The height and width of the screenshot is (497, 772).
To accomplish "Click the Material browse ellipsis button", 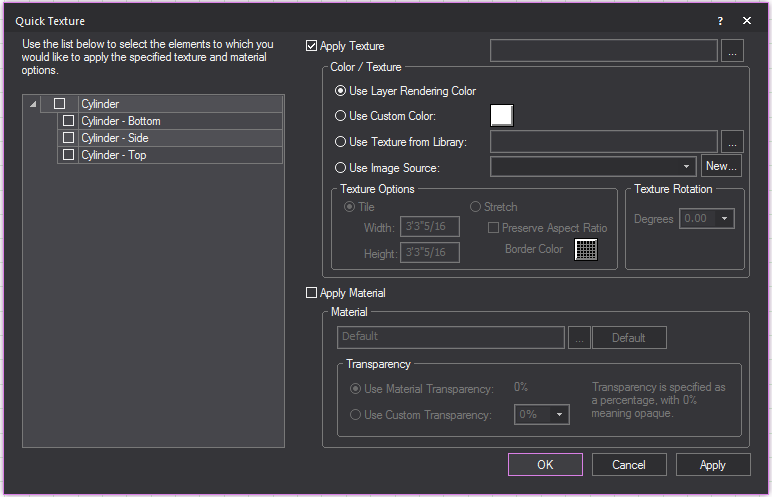I will point(579,338).
